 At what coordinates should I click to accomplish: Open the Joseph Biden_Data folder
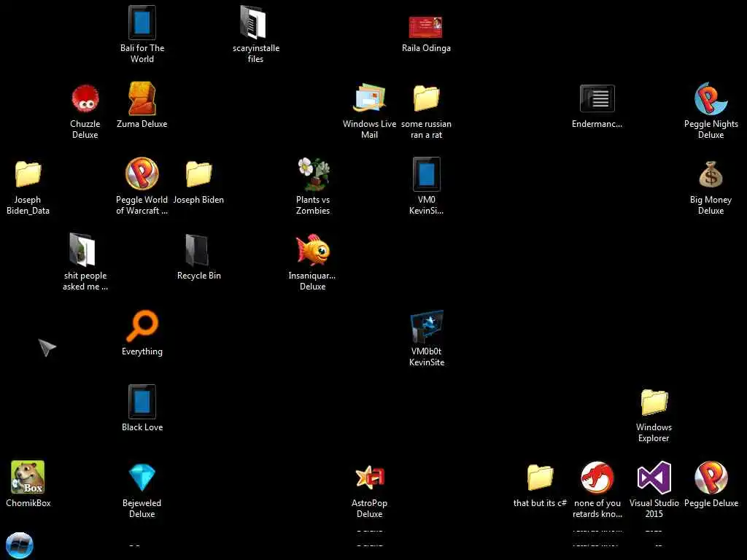[x=28, y=174]
